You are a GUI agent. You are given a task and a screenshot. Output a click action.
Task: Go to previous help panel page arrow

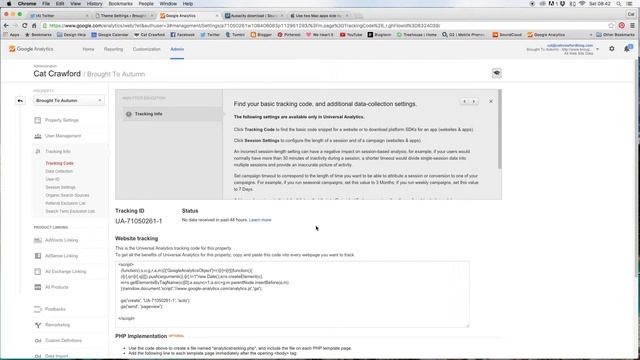click(x=464, y=101)
